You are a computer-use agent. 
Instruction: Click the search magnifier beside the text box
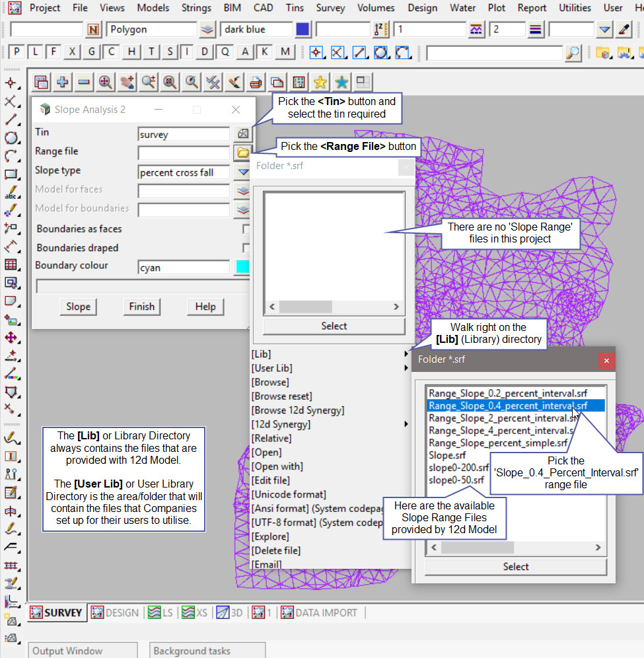573,53
